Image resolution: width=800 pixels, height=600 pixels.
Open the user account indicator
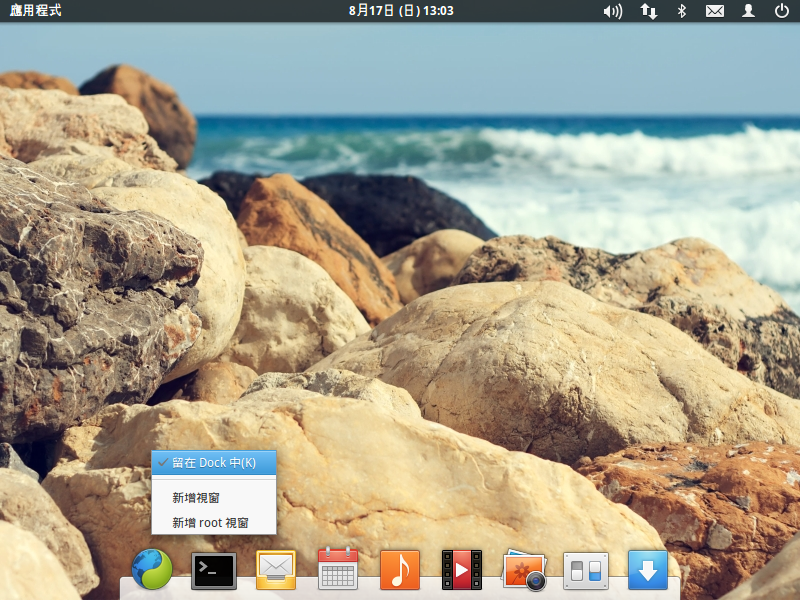748,11
